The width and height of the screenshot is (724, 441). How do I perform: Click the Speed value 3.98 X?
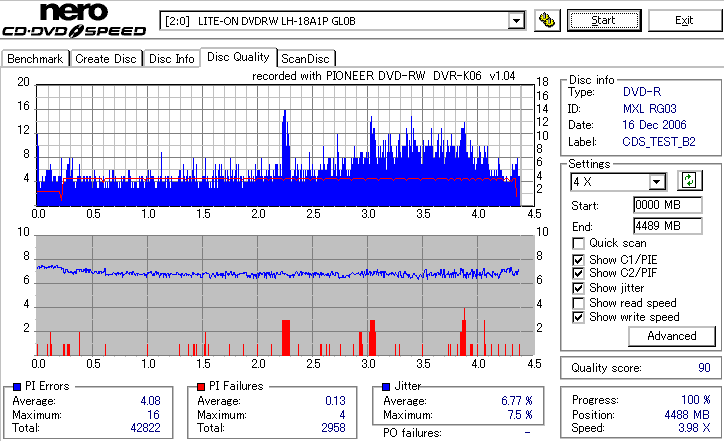[x=694, y=428]
